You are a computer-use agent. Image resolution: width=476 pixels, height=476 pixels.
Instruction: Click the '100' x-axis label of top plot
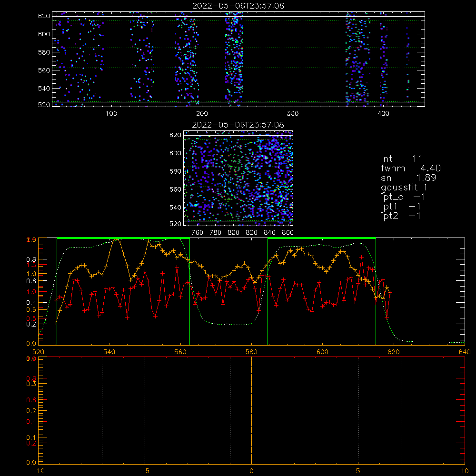[111, 114]
